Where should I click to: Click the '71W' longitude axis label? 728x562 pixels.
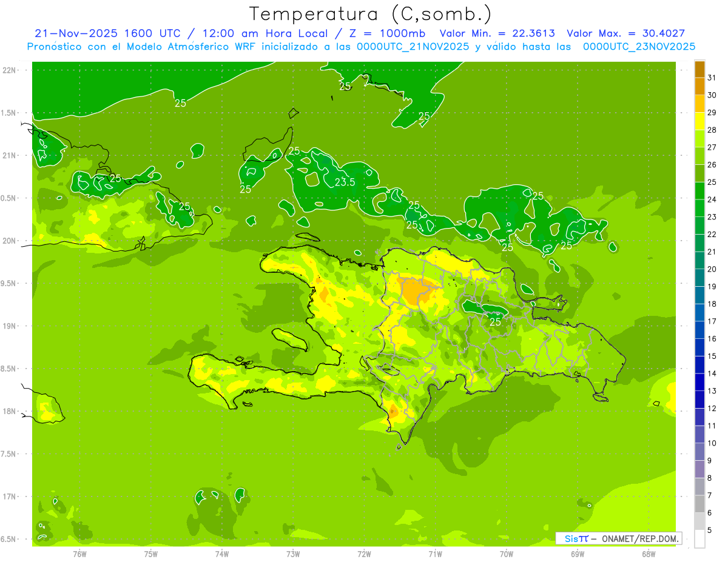pos(435,554)
